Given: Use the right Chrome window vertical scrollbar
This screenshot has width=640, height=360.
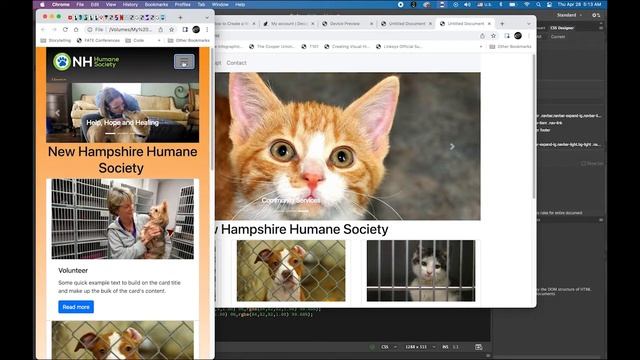Looking at the screenshot, I should point(533,127).
